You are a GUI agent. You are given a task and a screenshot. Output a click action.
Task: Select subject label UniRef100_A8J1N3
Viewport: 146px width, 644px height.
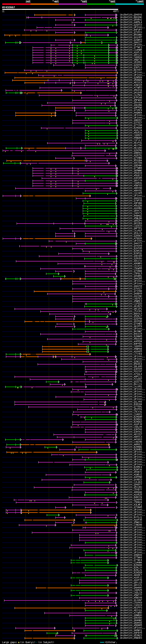point(131,148)
